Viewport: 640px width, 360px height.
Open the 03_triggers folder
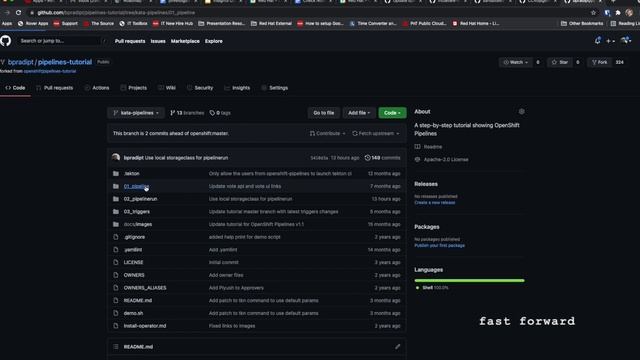click(x=137, y=211)
